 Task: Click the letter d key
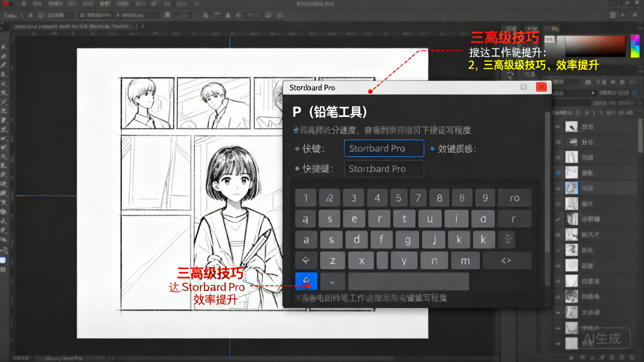click(357, 240)
